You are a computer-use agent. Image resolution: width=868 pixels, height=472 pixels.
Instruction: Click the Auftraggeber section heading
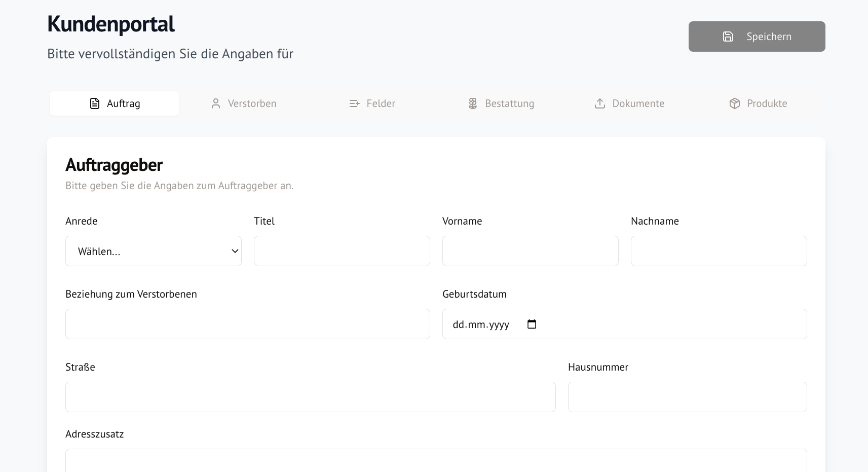[x=114, y=165]
